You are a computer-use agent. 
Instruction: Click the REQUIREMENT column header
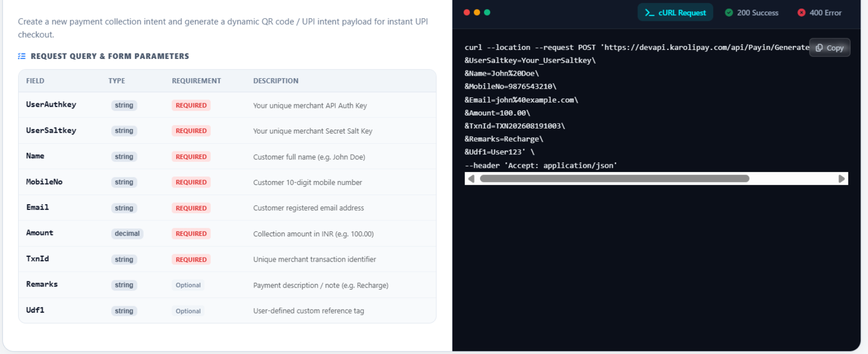pos(196,81)
